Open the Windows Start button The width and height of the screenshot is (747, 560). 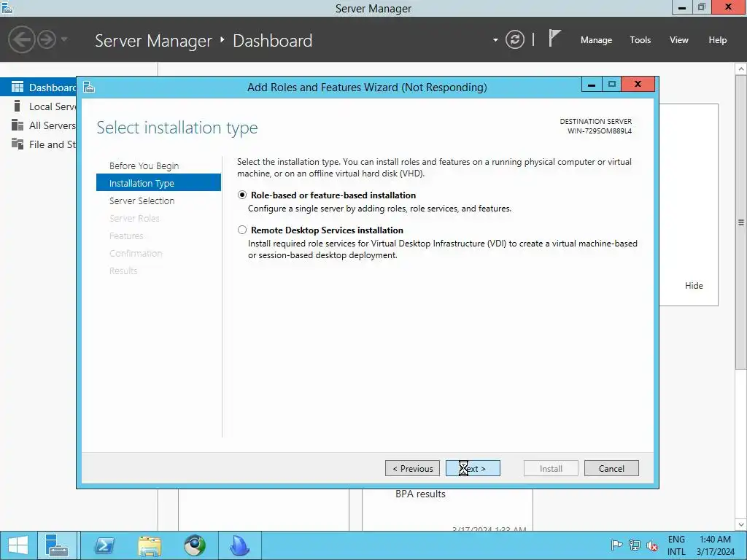(x=18, y=545)
